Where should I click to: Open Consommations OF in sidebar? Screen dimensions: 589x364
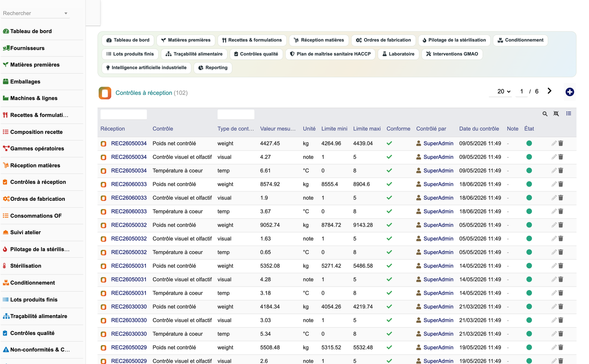tap(36, 216)
